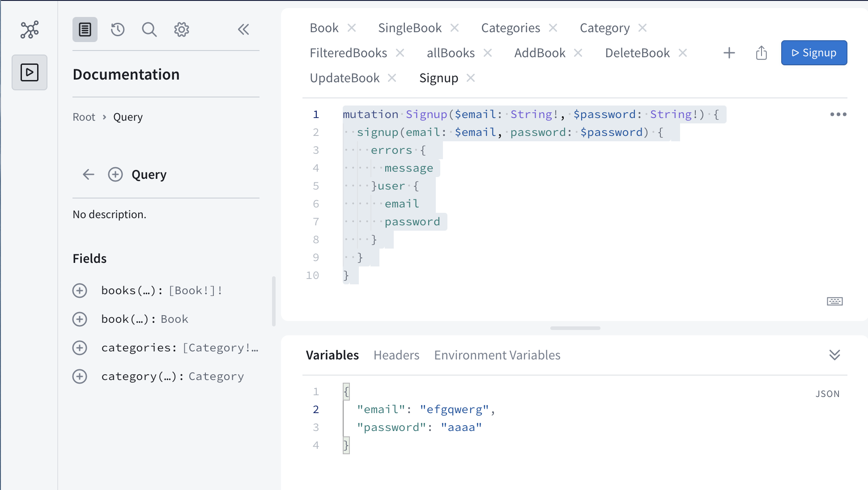Screen dimensions: 868x490
Task: Place cursor in the mutation Signup line
Action: (531, 114)
